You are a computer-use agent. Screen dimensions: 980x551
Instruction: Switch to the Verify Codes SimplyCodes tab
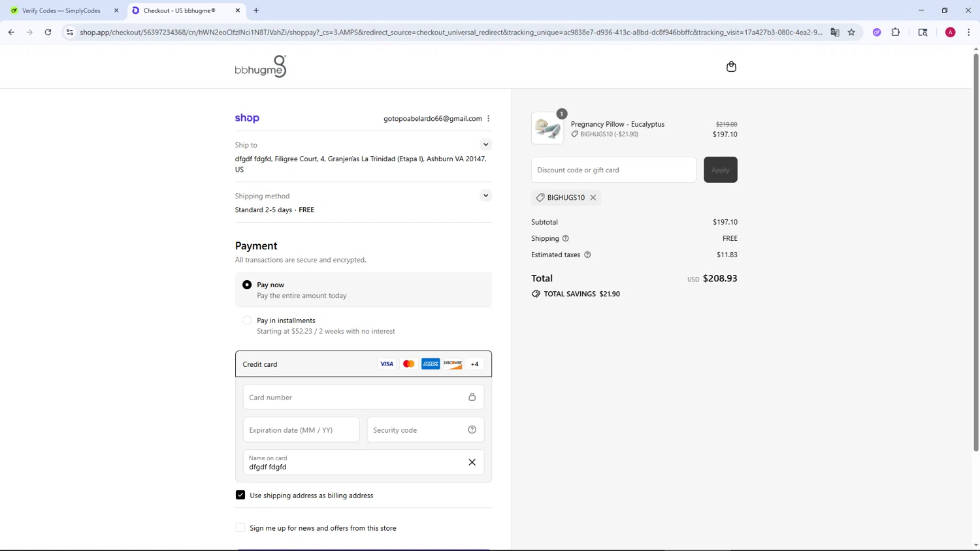61,10
